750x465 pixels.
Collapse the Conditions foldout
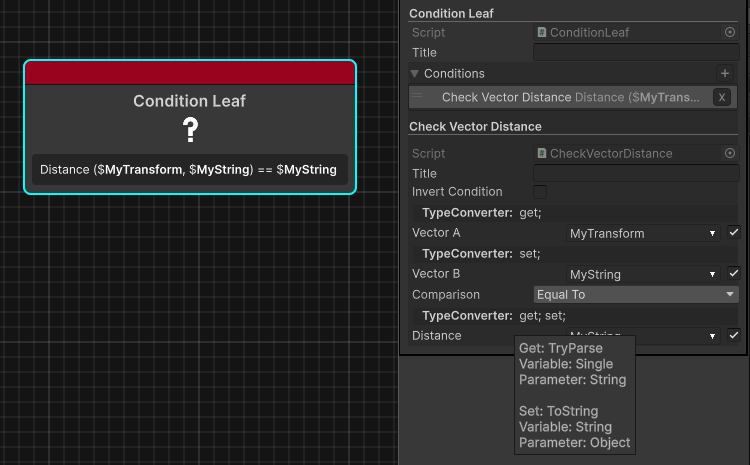415,74
